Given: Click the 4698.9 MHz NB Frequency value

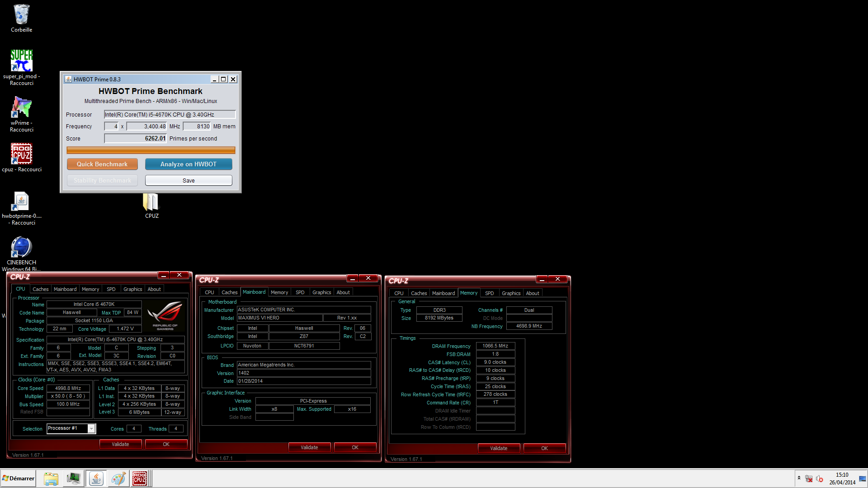Looking at the screenshot, I should [x=529, y=326].
